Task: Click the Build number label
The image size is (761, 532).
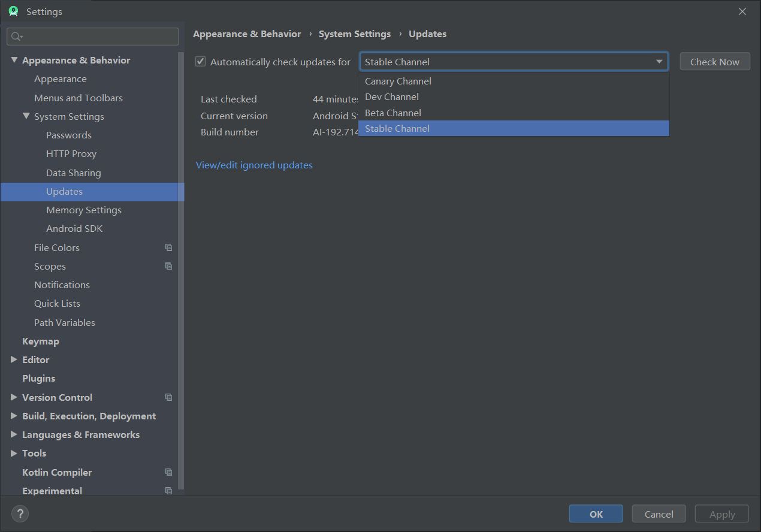Action: pyautogui.click(x=230, y=132)
